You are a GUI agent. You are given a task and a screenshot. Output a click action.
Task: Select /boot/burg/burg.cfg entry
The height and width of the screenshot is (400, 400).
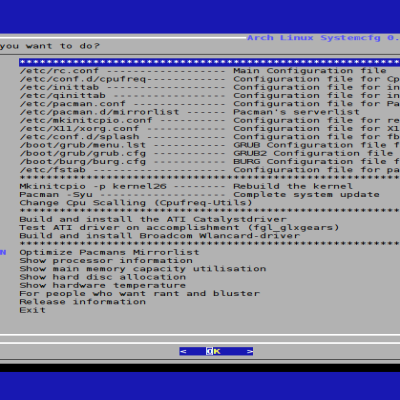209,162
